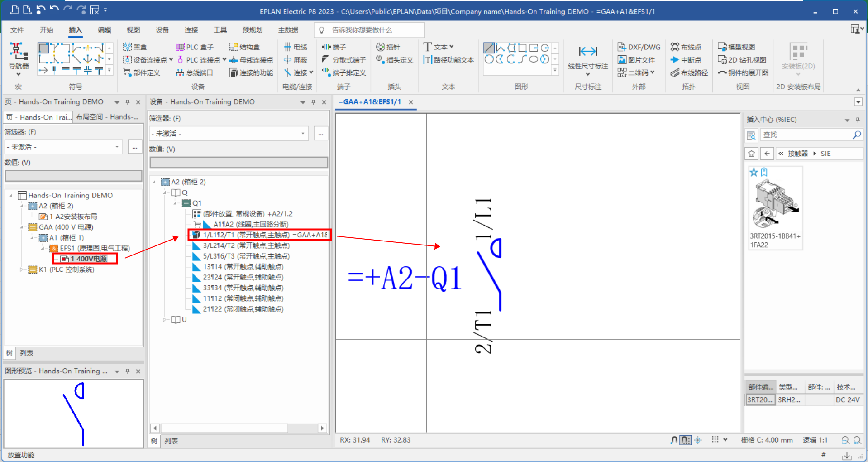Insert a 母线连接点 busbar connection point

coord(251,60)
